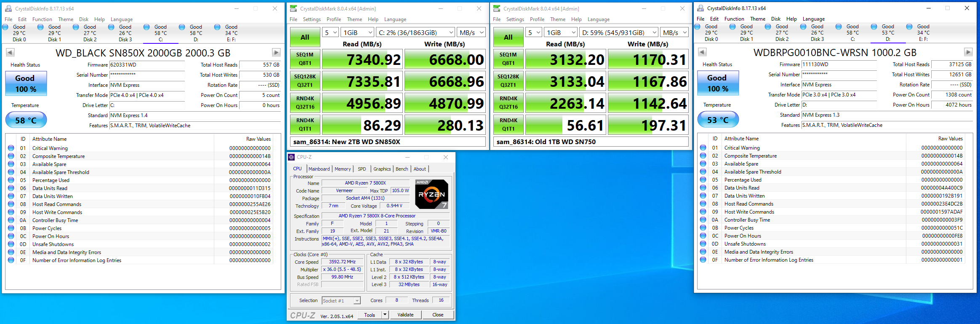Image resolution: width=980 pixels, height=324 pixels.
Task: Switch to the Memory tab in CPU-Z
Action: click(x=343, y=169)
